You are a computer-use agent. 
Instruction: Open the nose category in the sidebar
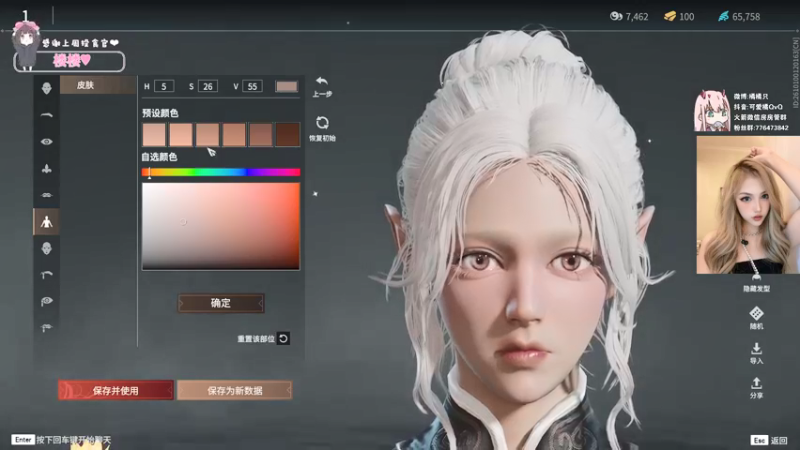click(46, 168)
